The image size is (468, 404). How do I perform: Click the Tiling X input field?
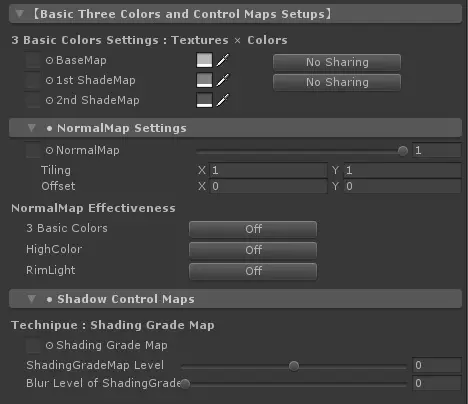(x=268, y=170)
